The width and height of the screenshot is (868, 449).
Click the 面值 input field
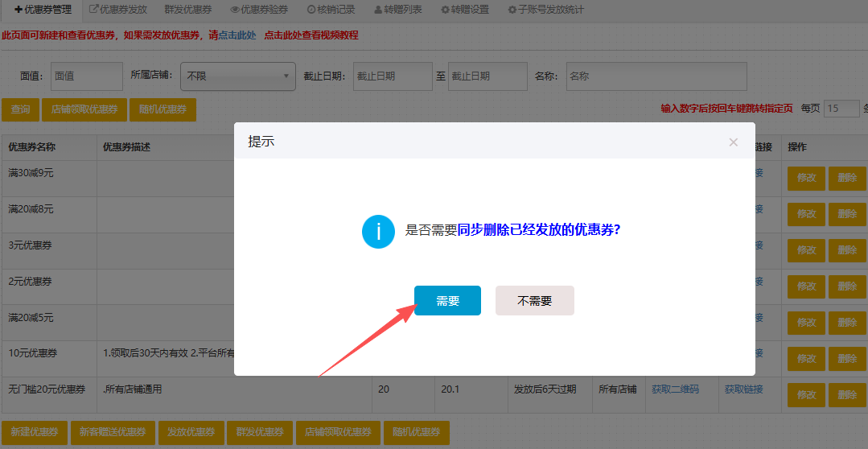point(86,76)
